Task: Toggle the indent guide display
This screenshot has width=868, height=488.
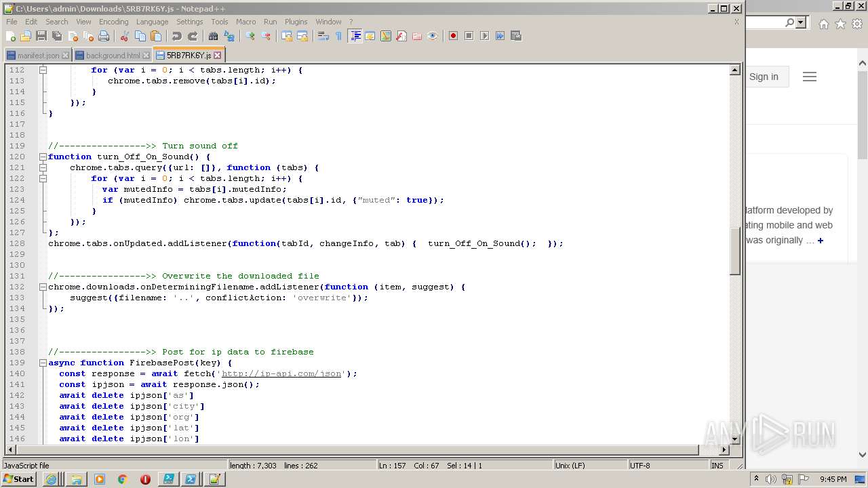Action: click(355, 36)
